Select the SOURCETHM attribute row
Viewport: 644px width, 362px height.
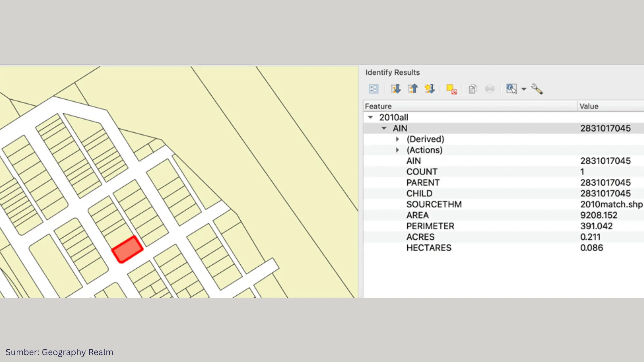[x=434, y=204]
